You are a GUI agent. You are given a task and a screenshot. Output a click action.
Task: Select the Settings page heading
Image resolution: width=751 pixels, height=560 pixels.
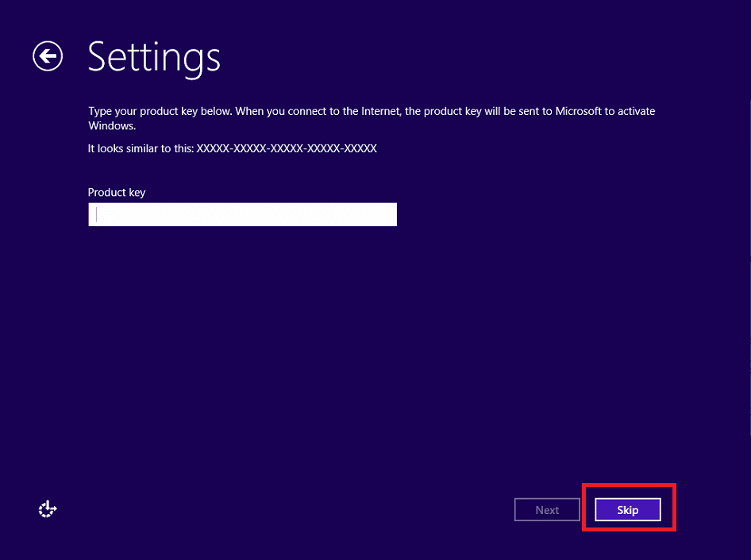(x=154, y=58)
